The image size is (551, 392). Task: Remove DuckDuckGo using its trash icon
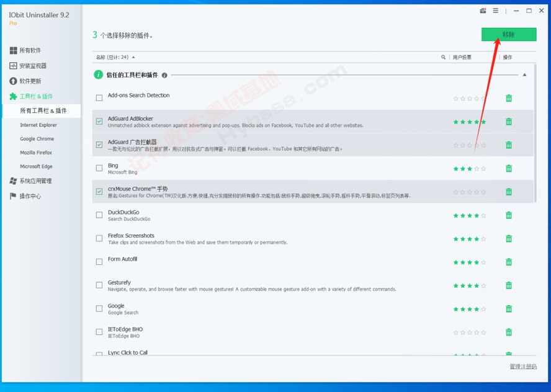[x=509, y=215]
